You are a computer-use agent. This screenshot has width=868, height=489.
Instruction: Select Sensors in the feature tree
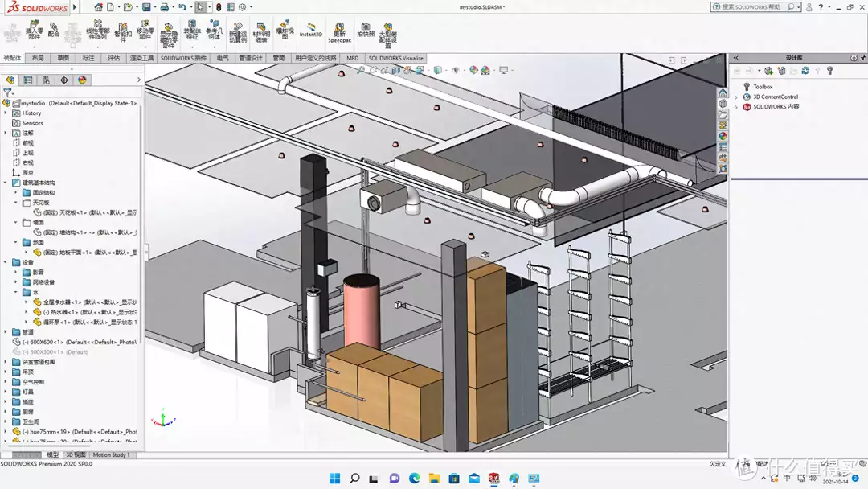click(32, 123)
